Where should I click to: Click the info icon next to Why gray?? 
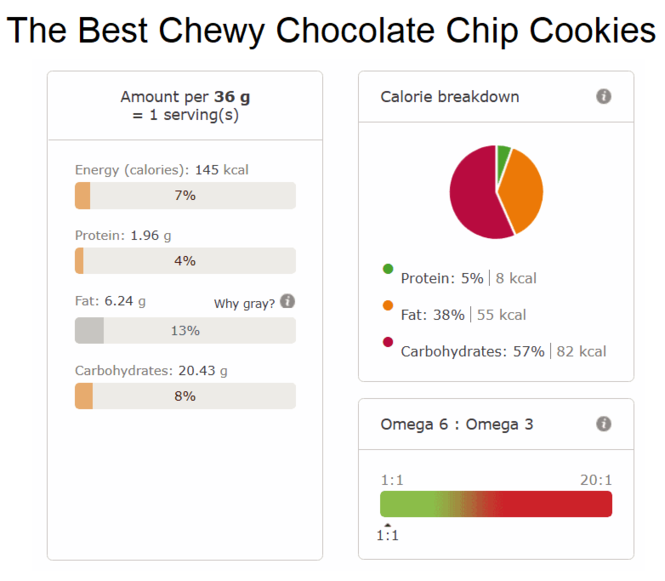[288, 302]
